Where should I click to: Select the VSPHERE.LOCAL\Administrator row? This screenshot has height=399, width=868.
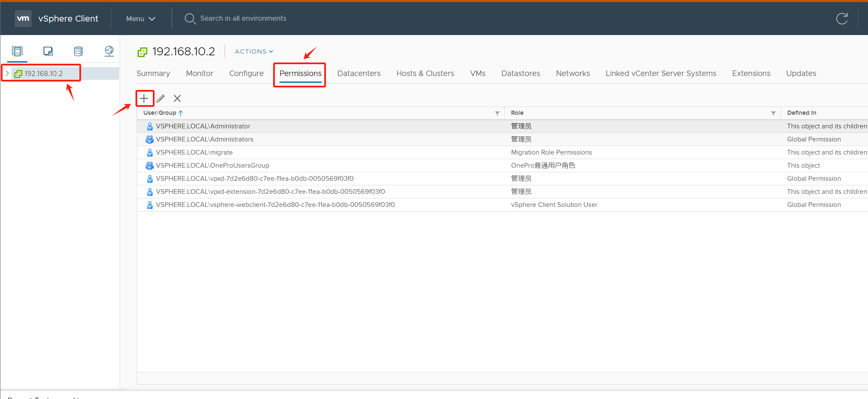502,126
